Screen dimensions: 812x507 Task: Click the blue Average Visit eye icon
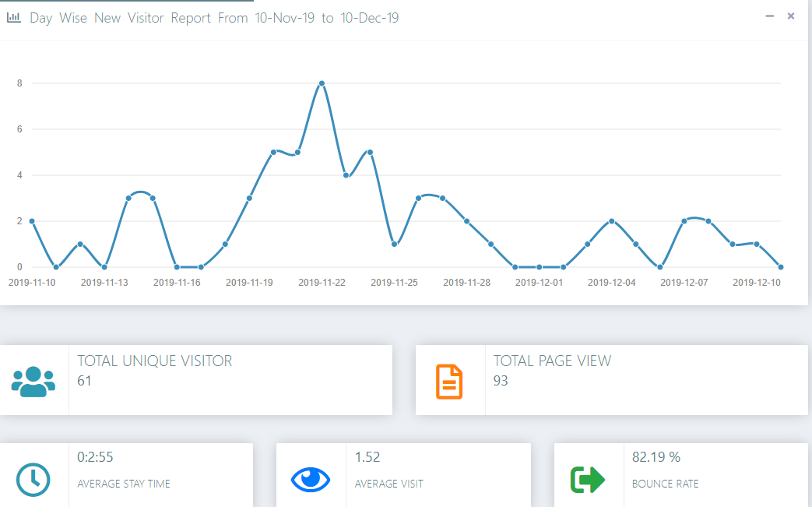310,479
